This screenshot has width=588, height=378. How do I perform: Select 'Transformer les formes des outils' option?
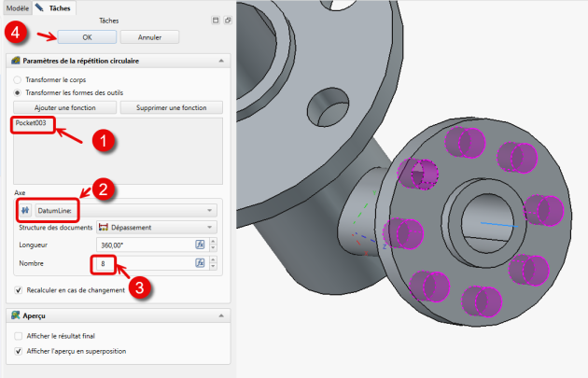tap(19, 92)
